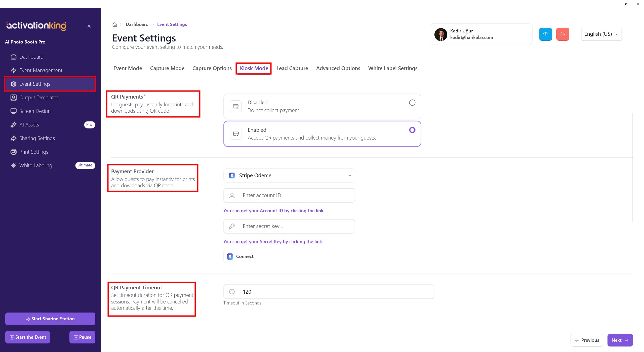
Task: Go to Screen Design page
Action: (x=35, y=111)
